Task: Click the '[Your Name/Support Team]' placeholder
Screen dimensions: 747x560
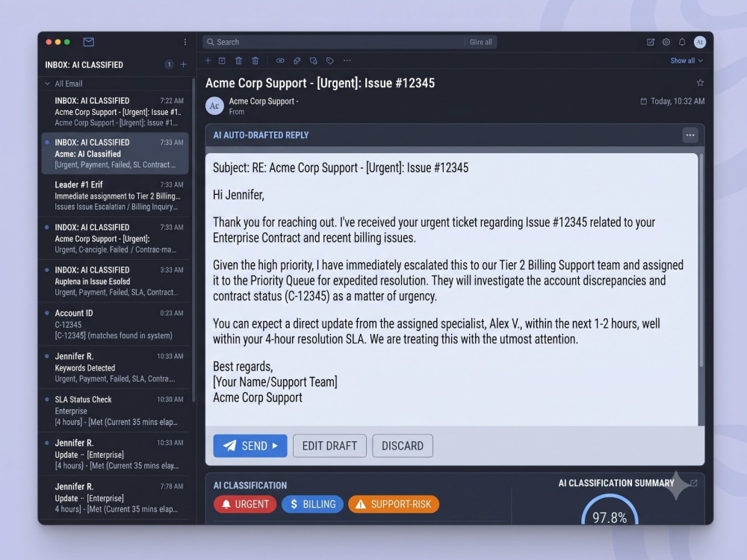Action: (x=275, y=382)
